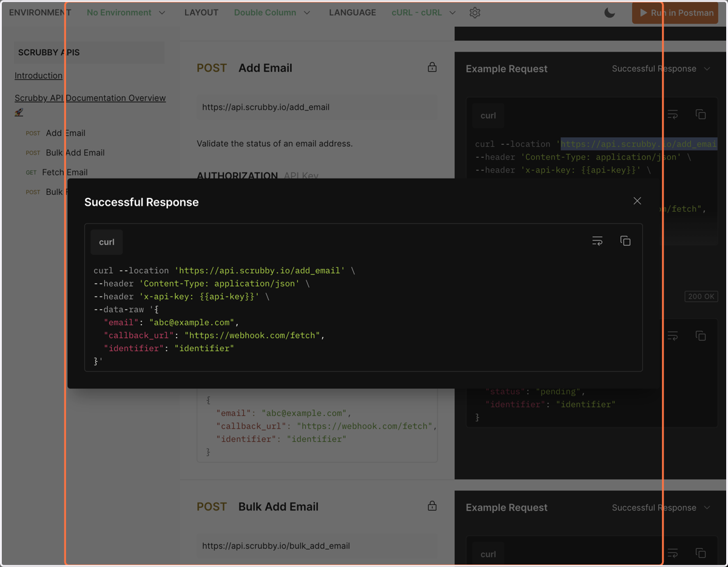Click the Run in Postman button
Viewport: 728px width, 567px height.
pyautogui.click(x=675, y=13)
